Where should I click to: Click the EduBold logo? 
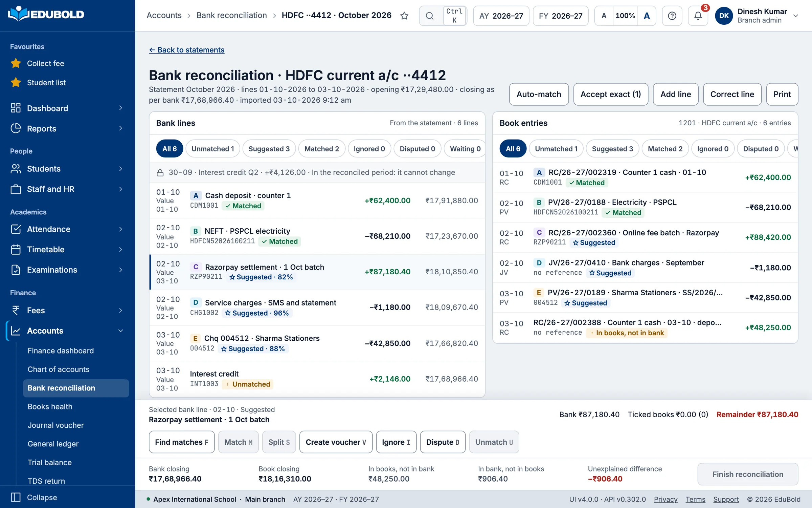[46, 14]
